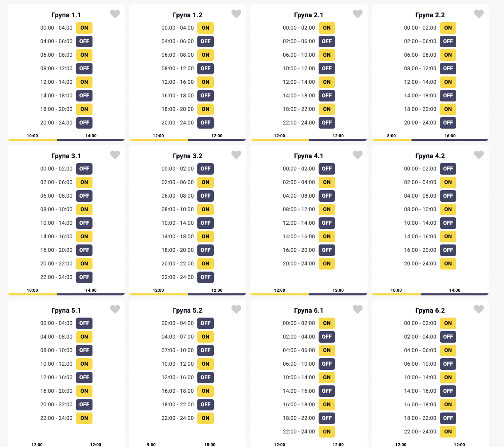Click the heart icon for Група 4.1
504x447 pixels.
pos(358,155)
